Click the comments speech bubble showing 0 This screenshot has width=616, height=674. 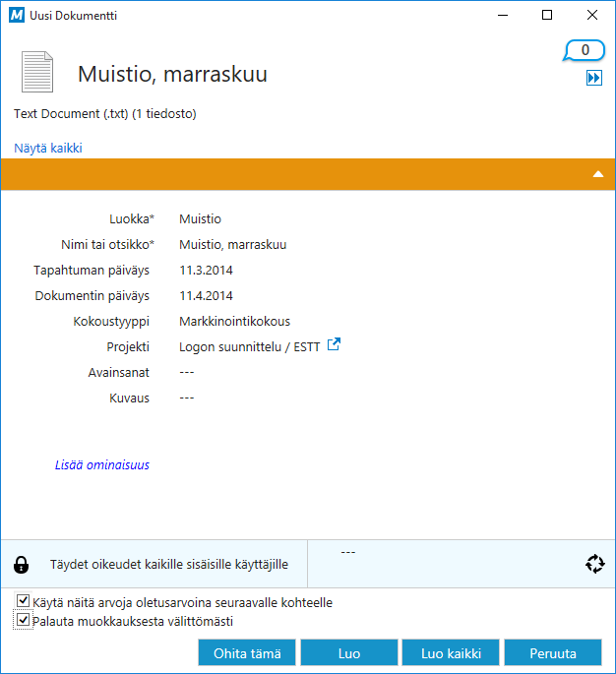(x=585, y=50)
